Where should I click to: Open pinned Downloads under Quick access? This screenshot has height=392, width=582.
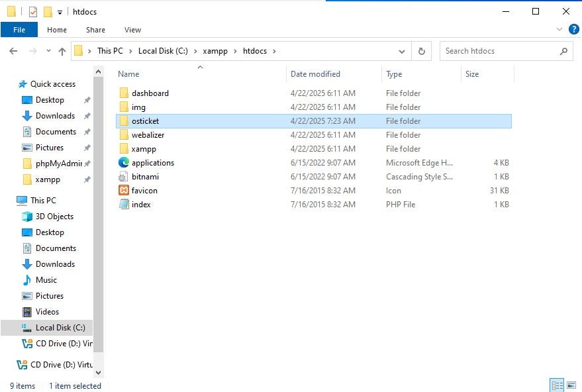tap(55, 116)
